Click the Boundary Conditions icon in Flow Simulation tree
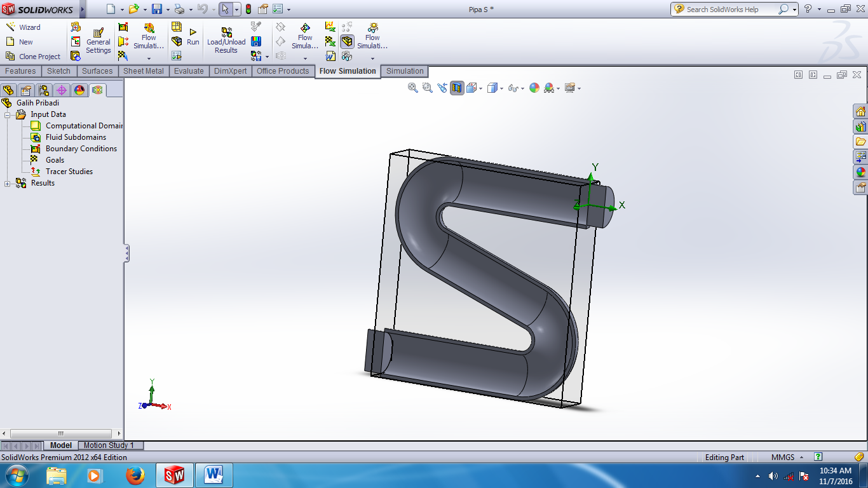The width and height of the screenshot is (868, 488). pos(36,149)
